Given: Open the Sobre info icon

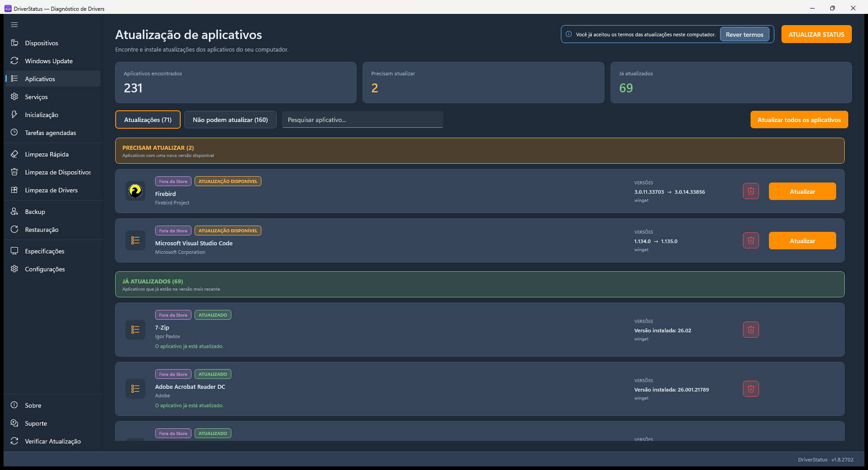Looking at the screenshot, I should (x=14, y=405).
